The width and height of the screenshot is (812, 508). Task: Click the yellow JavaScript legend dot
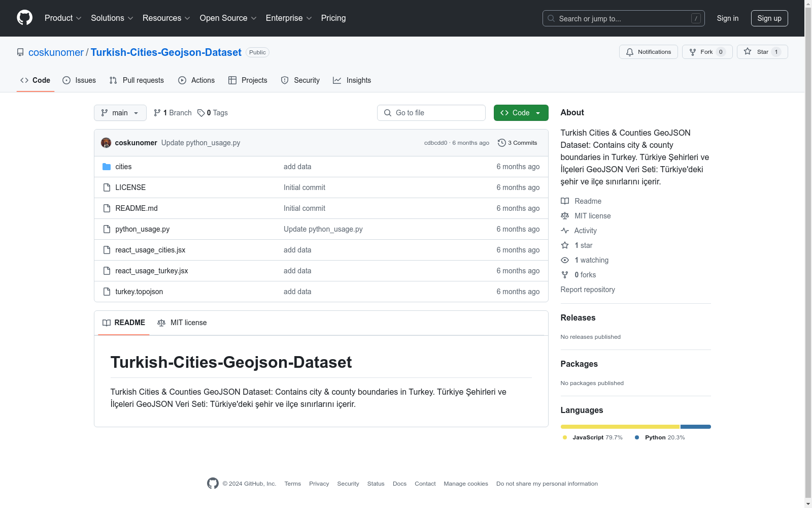[x=565, y=437]
